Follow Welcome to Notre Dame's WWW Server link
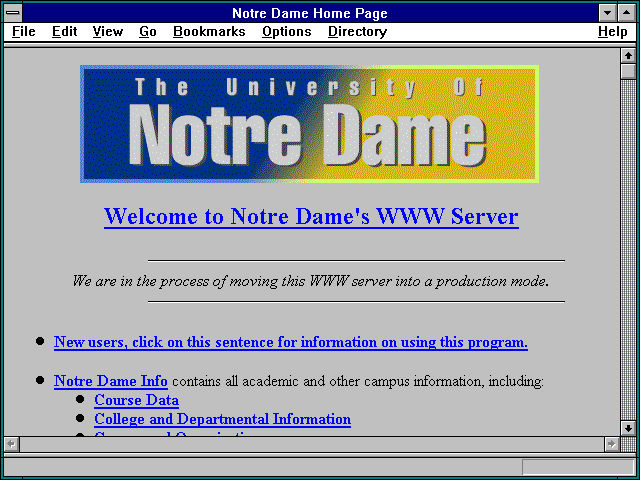Image resolution: width=640 pixels, height=480 pixels. tap(311, 216)
